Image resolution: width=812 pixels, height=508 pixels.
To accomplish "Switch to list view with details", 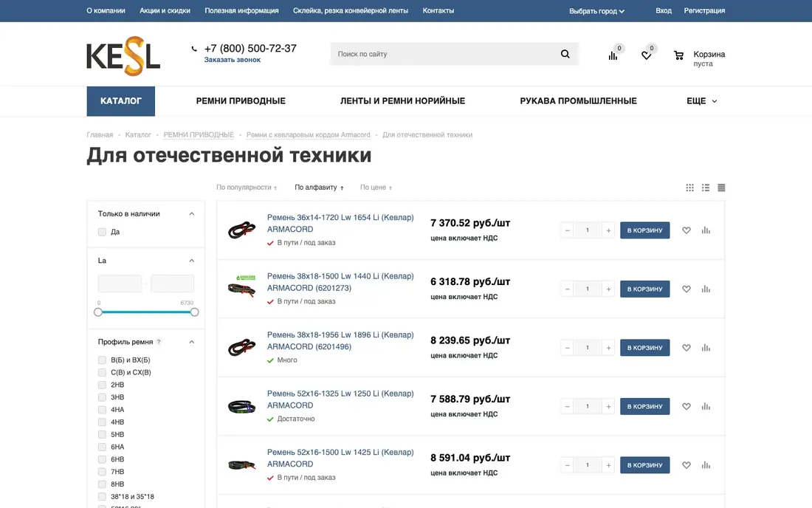I will point(705,188).
